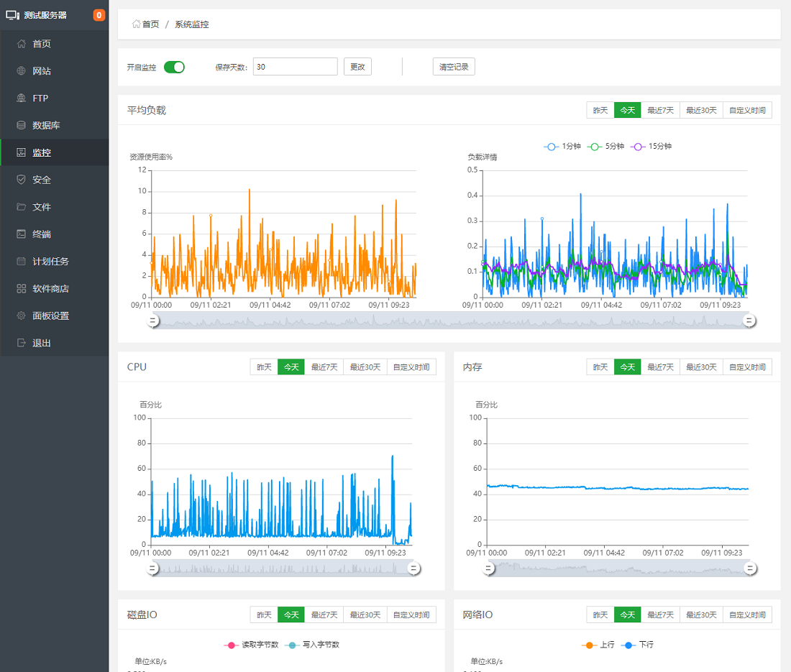The width and height of the screenshot is (791, 672).
Task: Click the 保存天数 input field
Action: click(295, 67)
